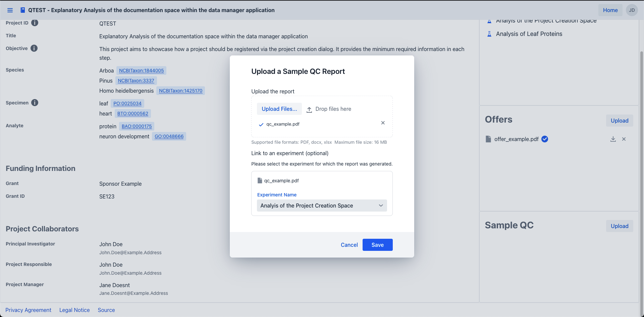
Task: Upload a new offer in Offers
Action: tap(619, 121)
